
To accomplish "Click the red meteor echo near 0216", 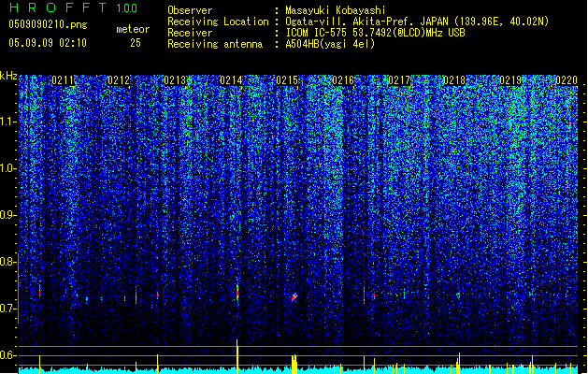I will click(x=364, y=295).
